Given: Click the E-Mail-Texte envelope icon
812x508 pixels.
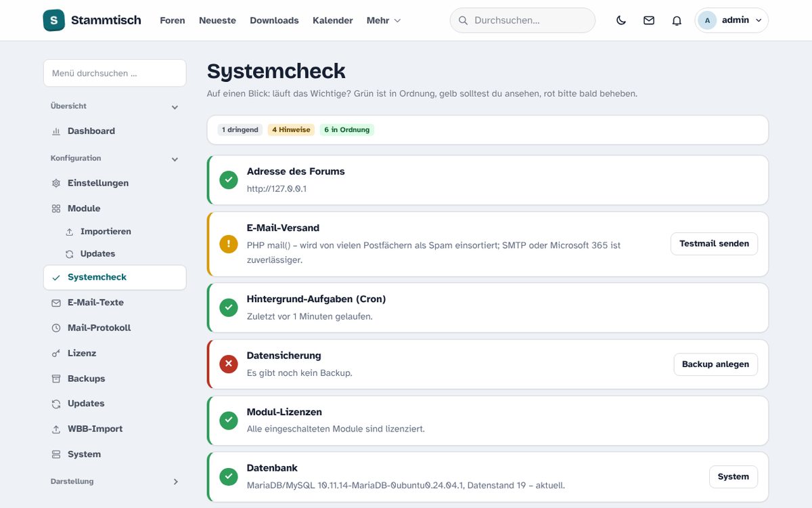Looking at the screenshot, I should point(56,303).
